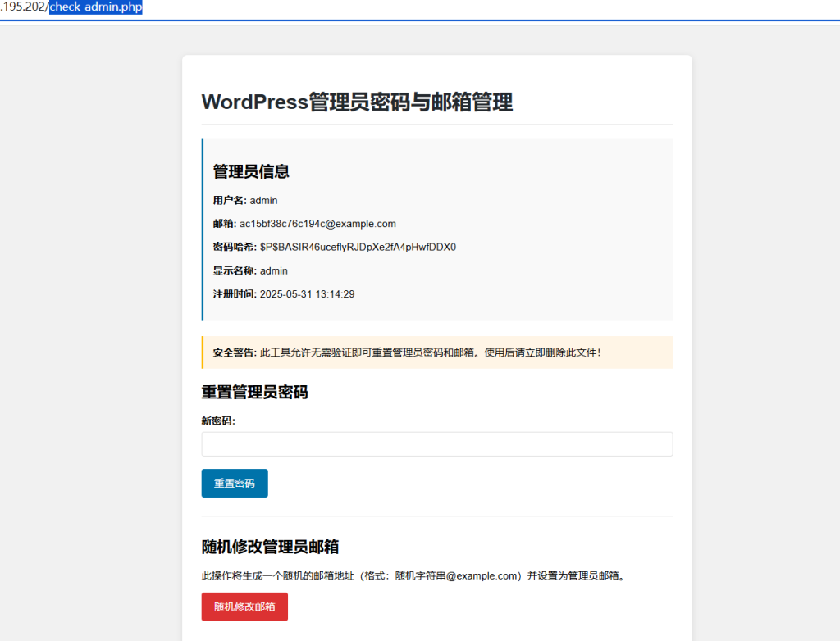This screenshot has width=840, height=641.
Task: Click the 新密码: label
Action: pos(218,421)
